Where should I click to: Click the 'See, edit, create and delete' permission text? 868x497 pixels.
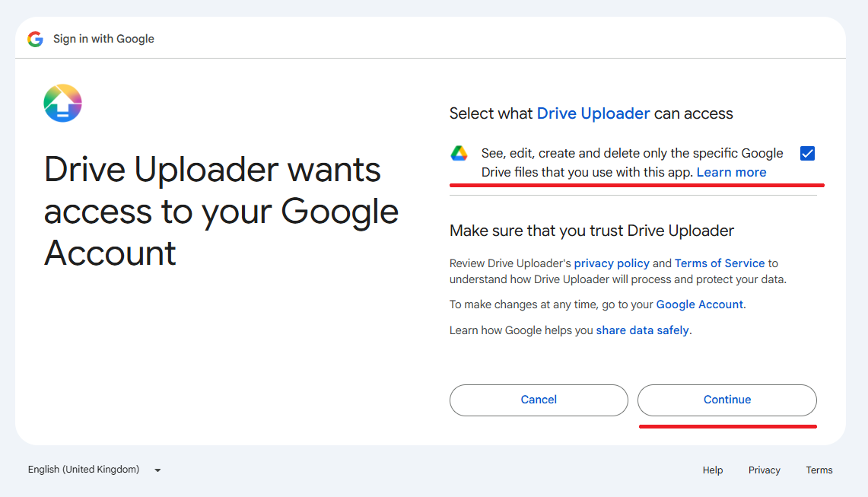pyautogui.click(x=632, y=162)
